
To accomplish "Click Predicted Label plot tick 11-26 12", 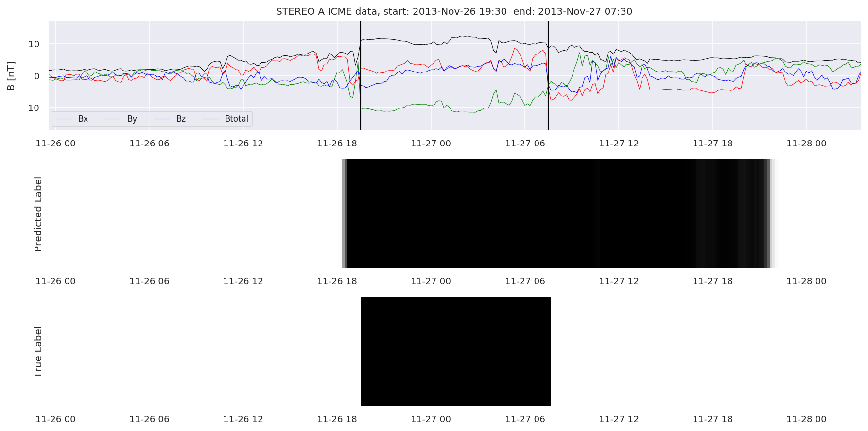I will [243, 281].
